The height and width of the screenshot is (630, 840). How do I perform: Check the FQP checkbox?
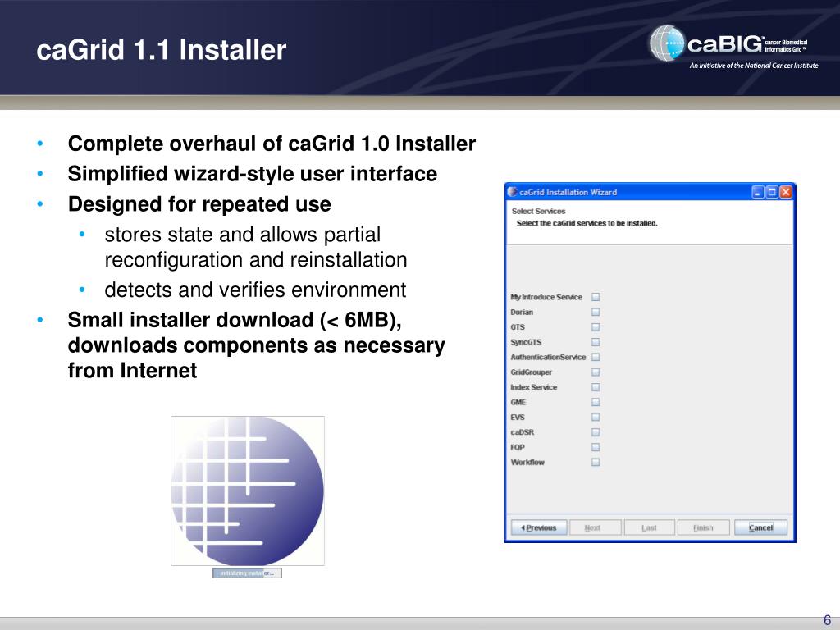596,447
